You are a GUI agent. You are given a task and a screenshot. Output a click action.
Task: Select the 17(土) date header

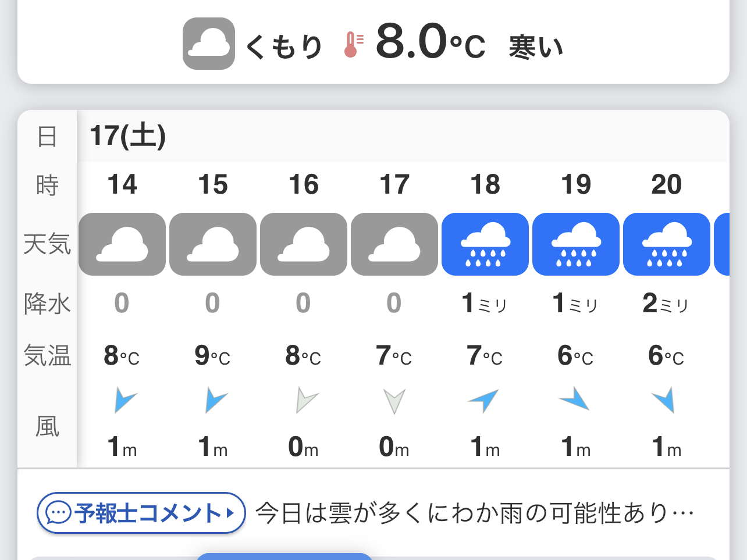pyautogui.click(x=128, y=136)
